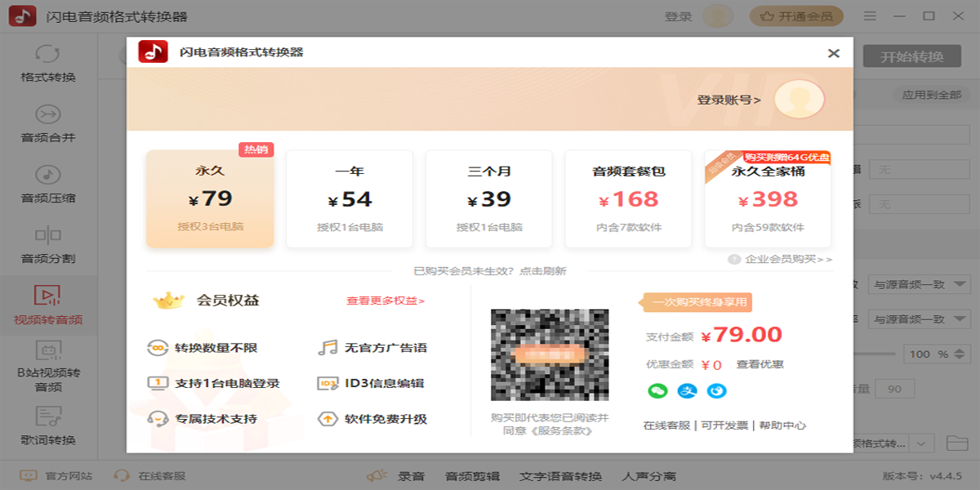Click the 无官方广告语 benefit icon
This screenshot has height=490, width=980.
[327, 348]
